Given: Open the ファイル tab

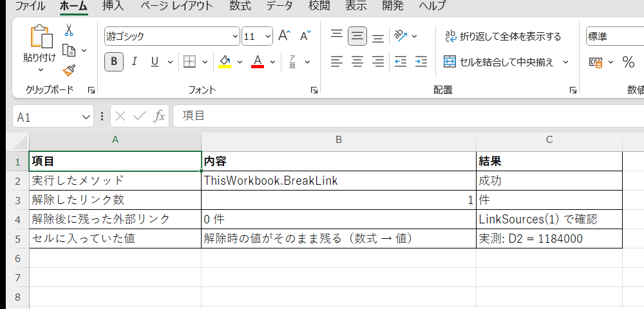Looking at the screenshot, I should pos(30,6).
